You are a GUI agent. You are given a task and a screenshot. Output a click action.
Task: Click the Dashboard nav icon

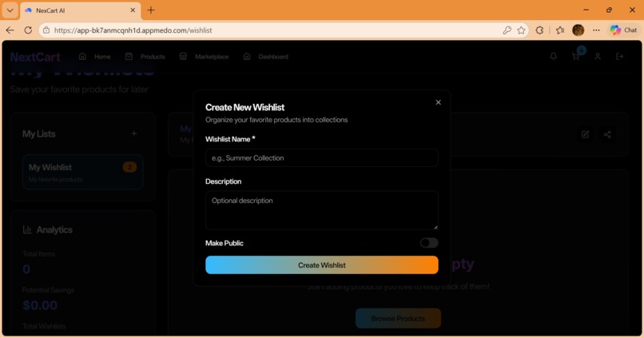246,56
